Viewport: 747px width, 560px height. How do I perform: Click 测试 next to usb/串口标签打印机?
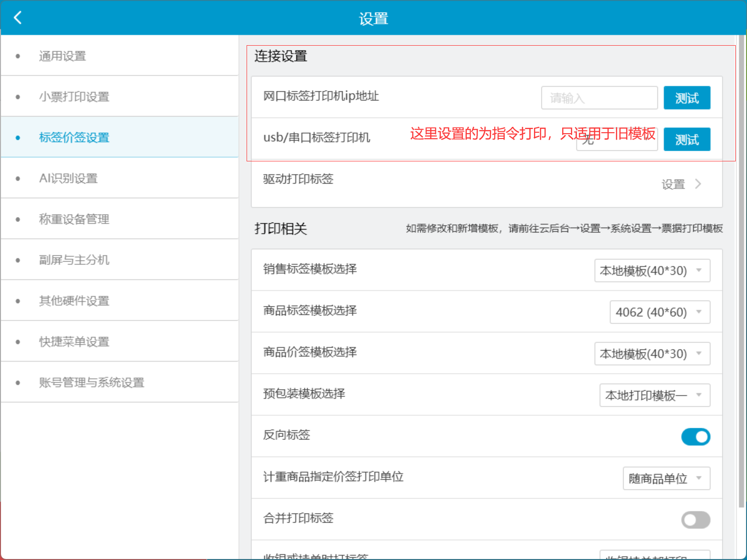687,140
